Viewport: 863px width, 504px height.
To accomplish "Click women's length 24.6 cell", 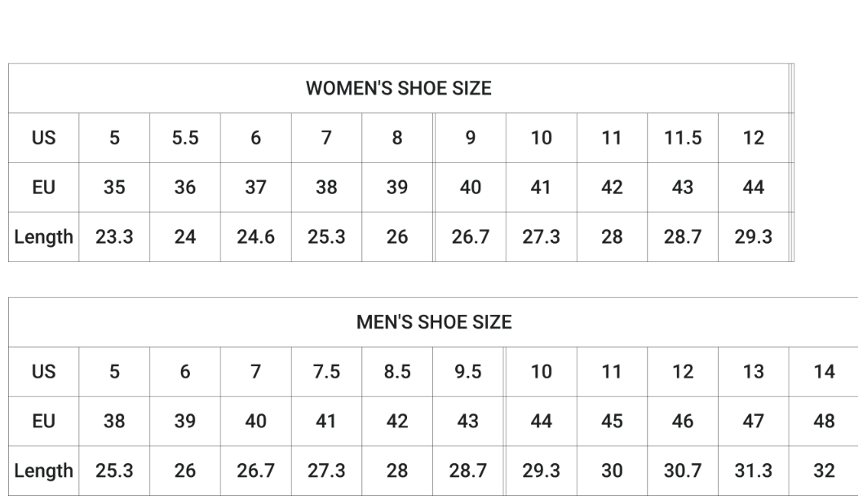I will [255, 237].
